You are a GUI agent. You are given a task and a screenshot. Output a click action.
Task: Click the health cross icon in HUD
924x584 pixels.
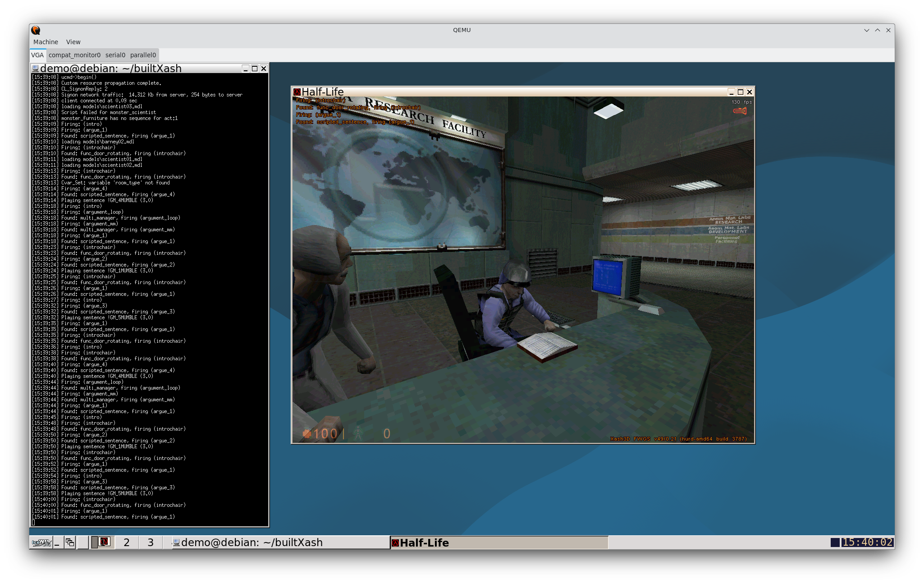coord(307,434)
